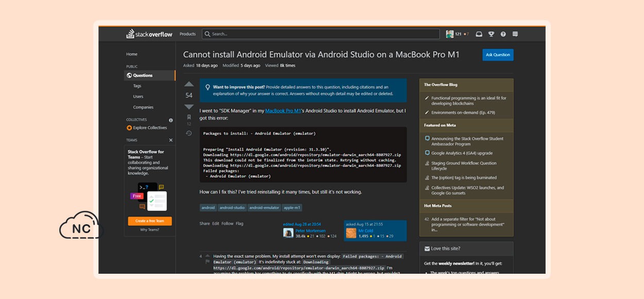Upvote the question with the up arrow

pyautogui.click(x=189, y=84)
